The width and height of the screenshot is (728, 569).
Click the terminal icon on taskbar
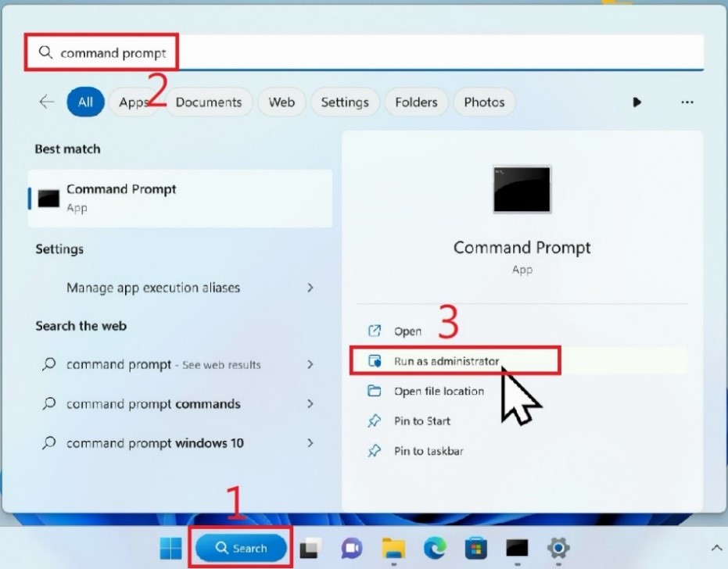click(517, 548)
